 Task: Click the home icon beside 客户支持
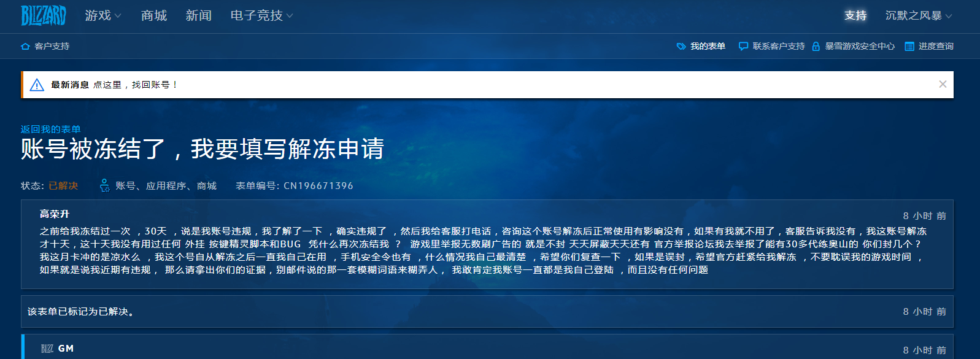click(25, 47)
